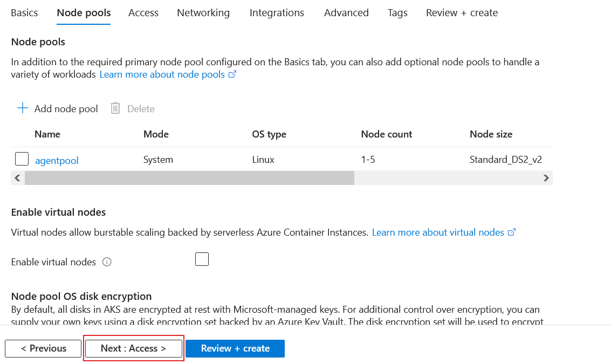611x364 pixels.
Task: Open the Access tab
Action: [143, 12]
